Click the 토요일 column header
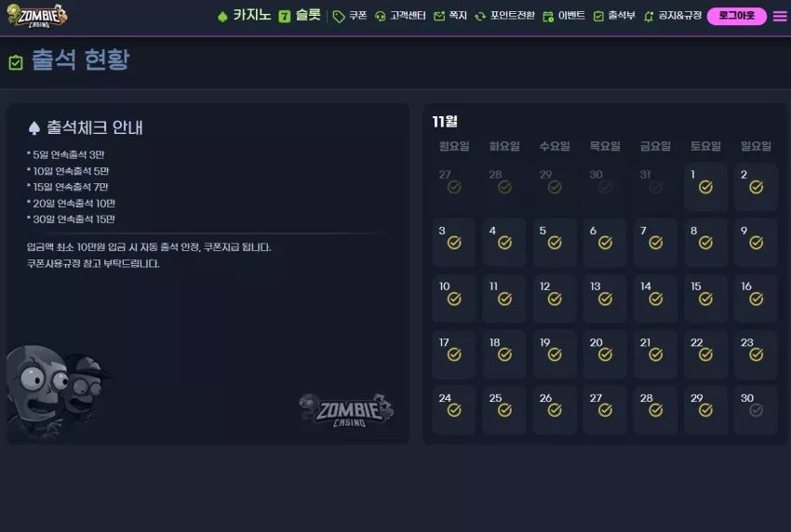The width and height of the screenshot is (791, 532). point(705,146)
